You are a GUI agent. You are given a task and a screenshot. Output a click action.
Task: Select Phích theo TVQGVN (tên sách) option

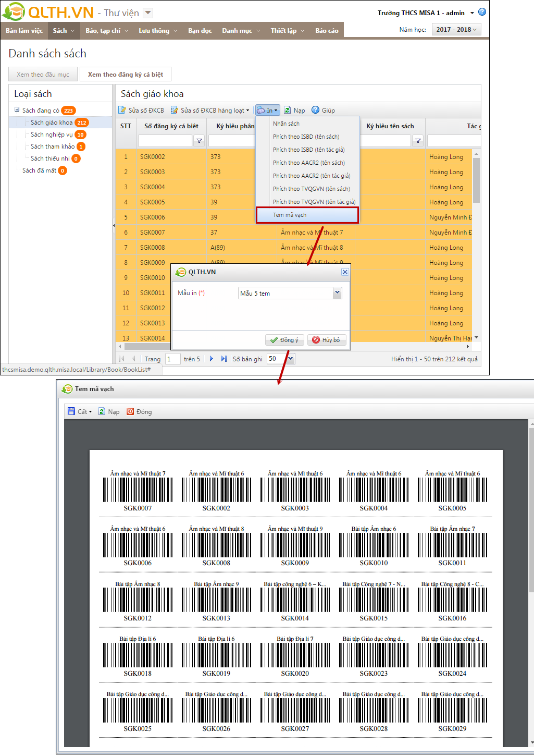[x=307, y=189]
